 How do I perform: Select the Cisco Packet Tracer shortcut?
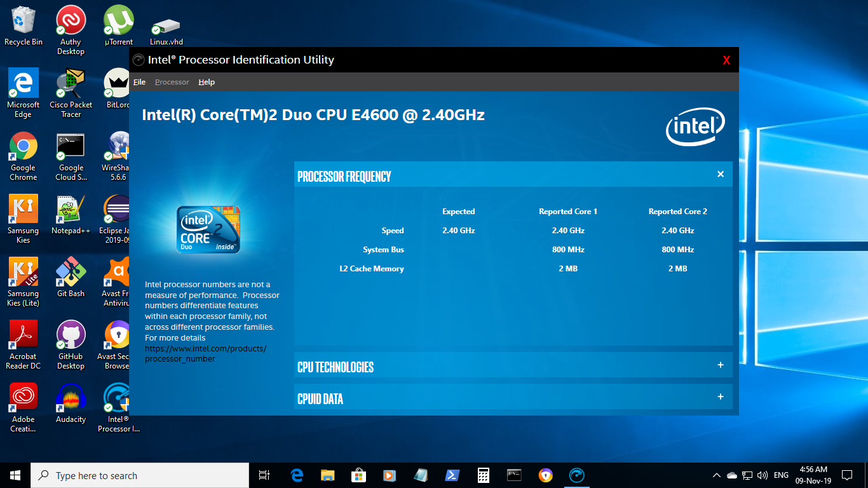[x=71, y=93]
